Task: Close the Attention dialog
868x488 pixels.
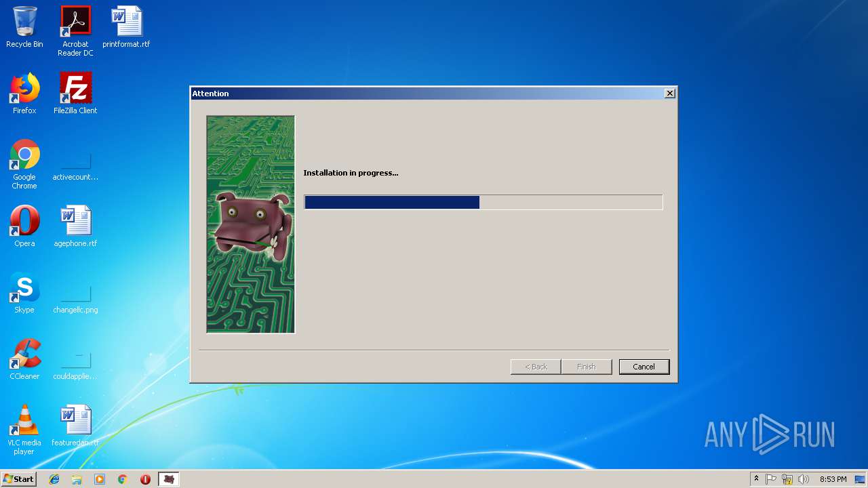Action: point(670,94)
